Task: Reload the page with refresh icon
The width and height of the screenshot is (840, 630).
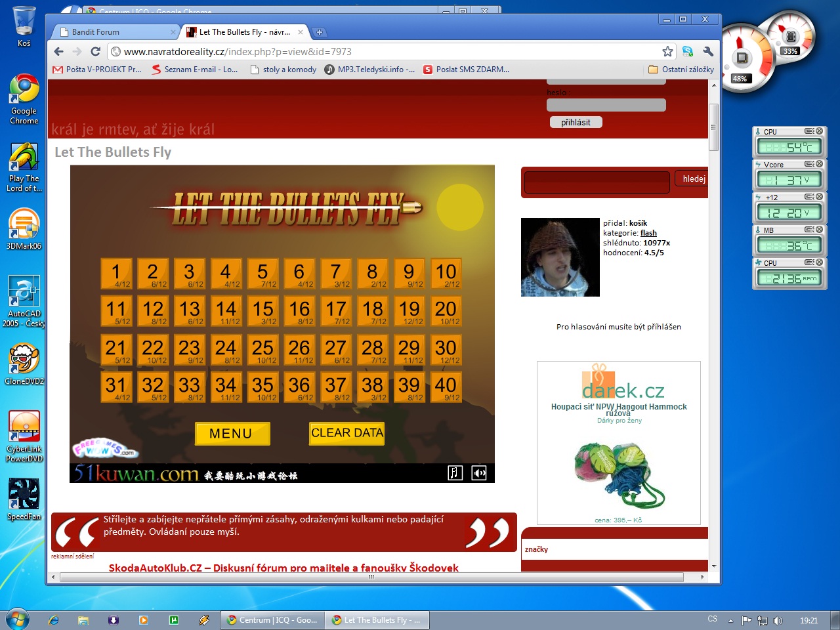Action: click(x=96, y=51)
